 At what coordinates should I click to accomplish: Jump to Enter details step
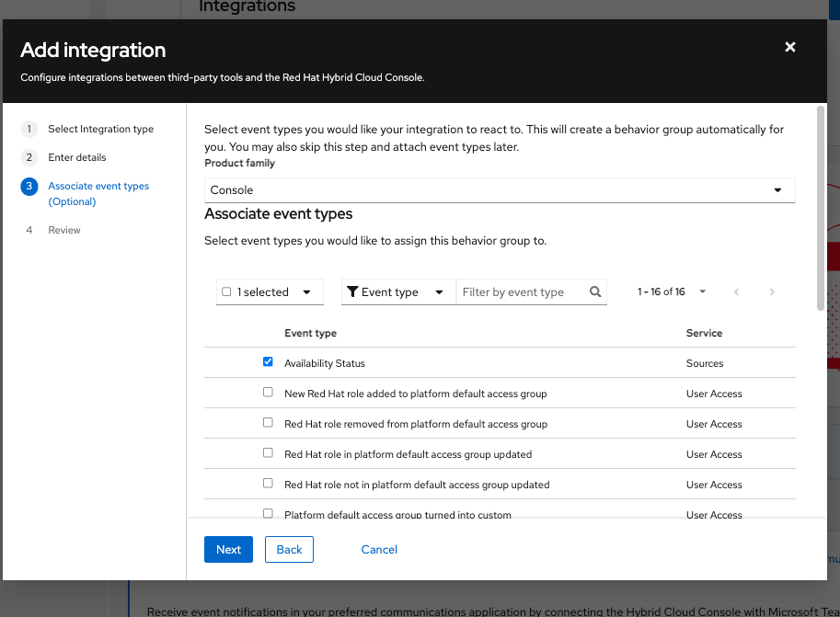tap(77, 157)
